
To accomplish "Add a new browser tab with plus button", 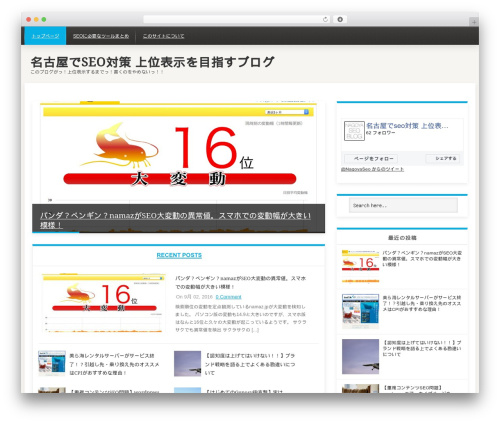I will click(x=474, y=22).
